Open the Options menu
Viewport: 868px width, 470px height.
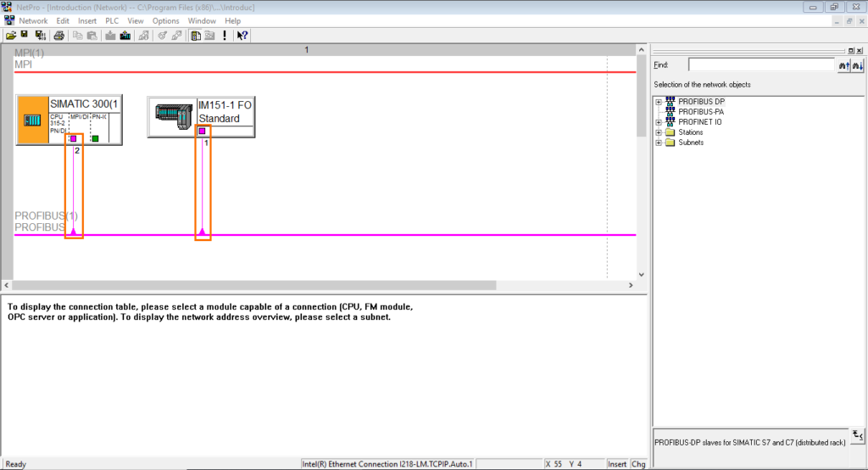(x=165, y=21)
